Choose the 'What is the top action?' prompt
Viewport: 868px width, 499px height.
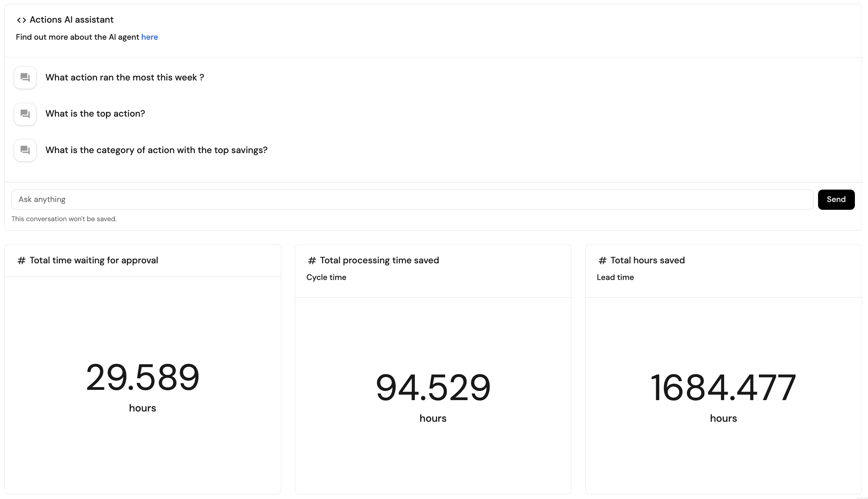click(95, 114)
